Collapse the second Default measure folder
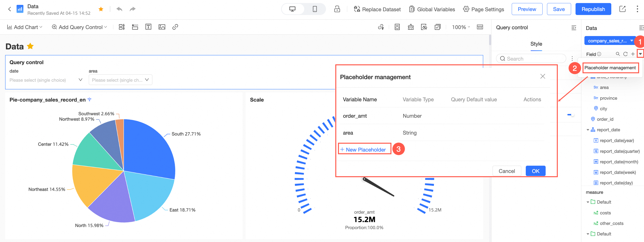Viewport: 644px width, 242px height. click(x=588, y=234)
